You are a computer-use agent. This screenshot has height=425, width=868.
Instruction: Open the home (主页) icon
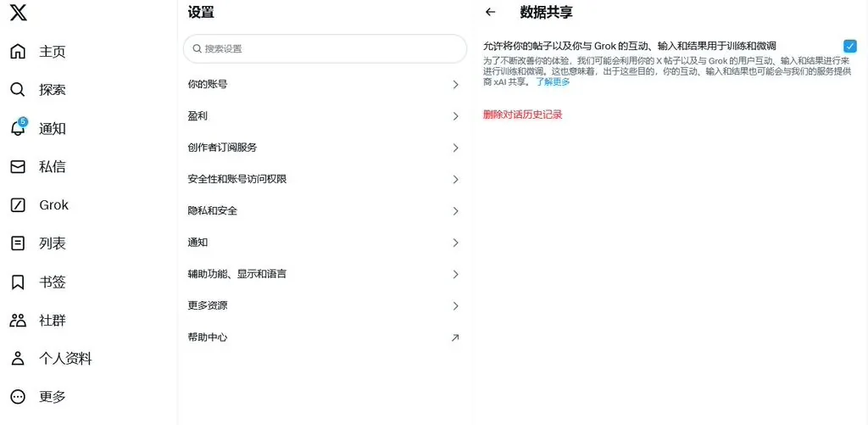pos(19,52)
